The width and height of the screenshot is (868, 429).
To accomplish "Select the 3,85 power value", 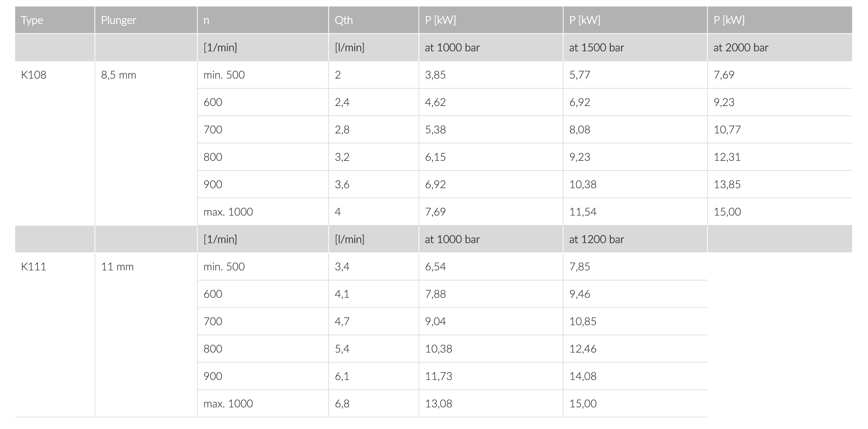I will point(435,75).
